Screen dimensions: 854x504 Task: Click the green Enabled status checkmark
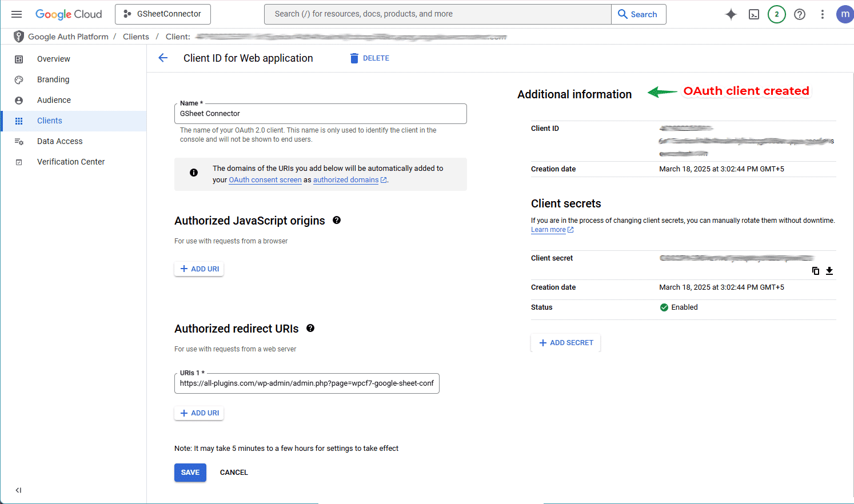coord(664,307)
